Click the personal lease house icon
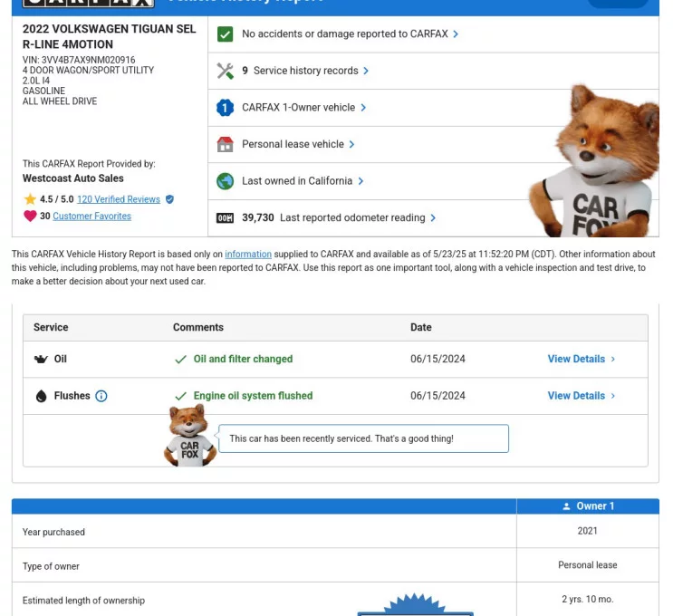 (x=226, y=144)
